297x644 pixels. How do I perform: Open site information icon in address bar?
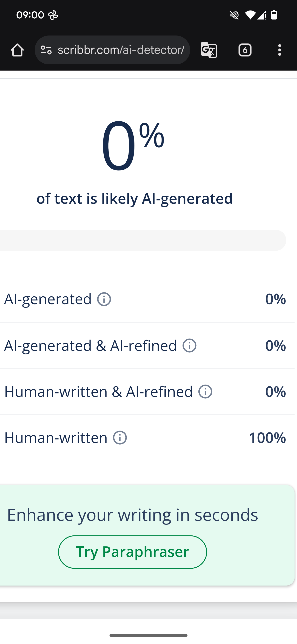(46, 50)
